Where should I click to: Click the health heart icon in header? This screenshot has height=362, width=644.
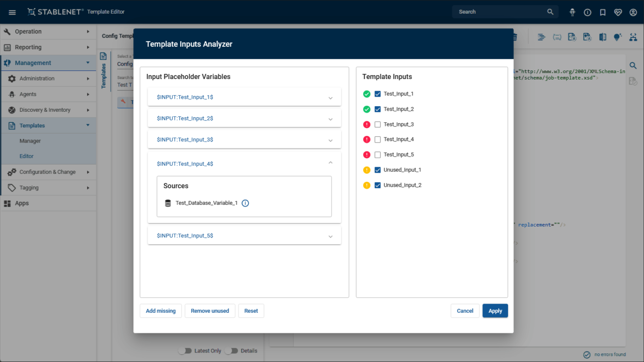(618, 12)
